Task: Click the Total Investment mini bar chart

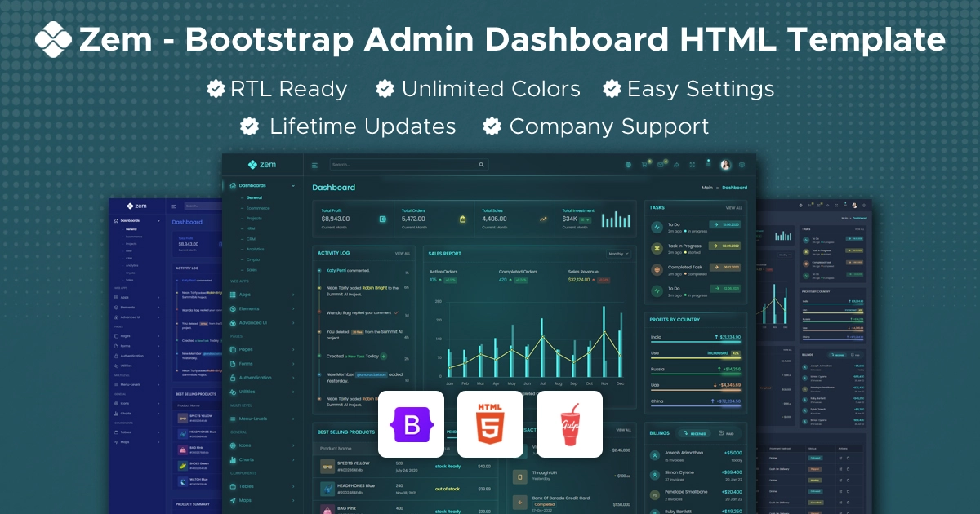Action: pyautogui.click(x=616, y=219)
